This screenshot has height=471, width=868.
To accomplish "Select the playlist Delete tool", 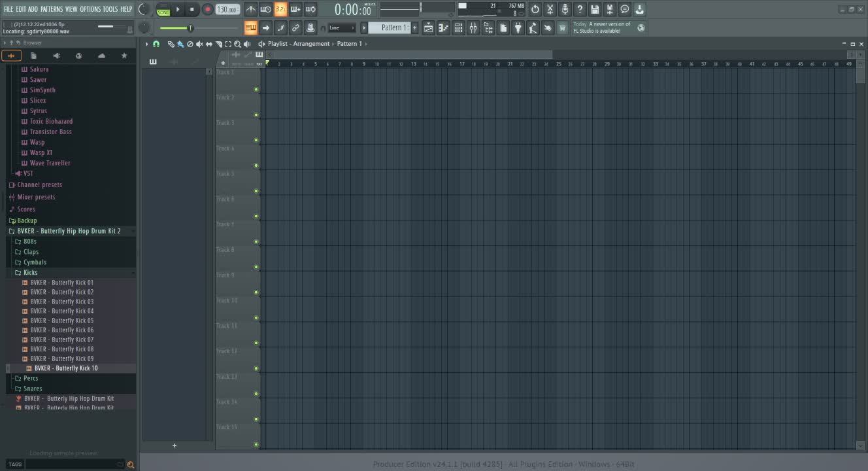I will [x=190, y=44].
